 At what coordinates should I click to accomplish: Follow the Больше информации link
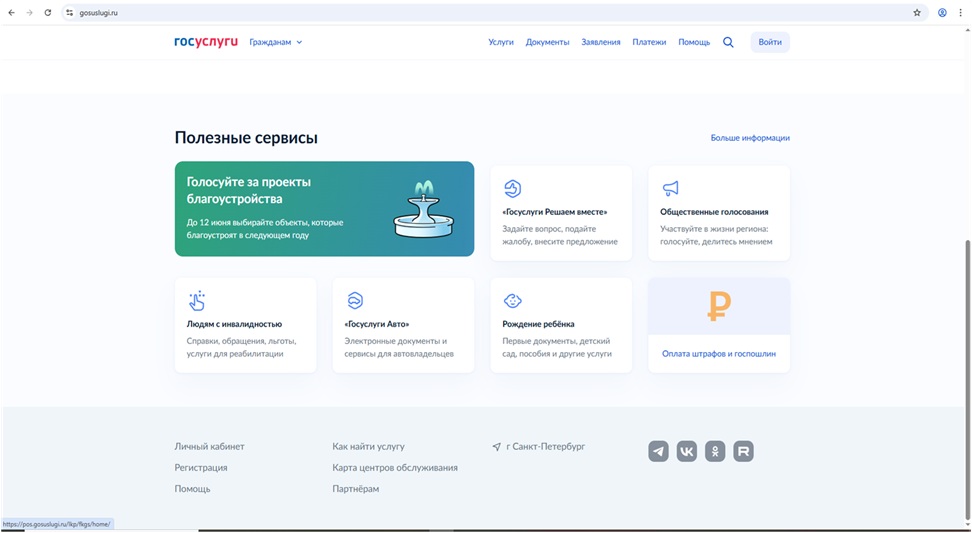pos(750,138)
